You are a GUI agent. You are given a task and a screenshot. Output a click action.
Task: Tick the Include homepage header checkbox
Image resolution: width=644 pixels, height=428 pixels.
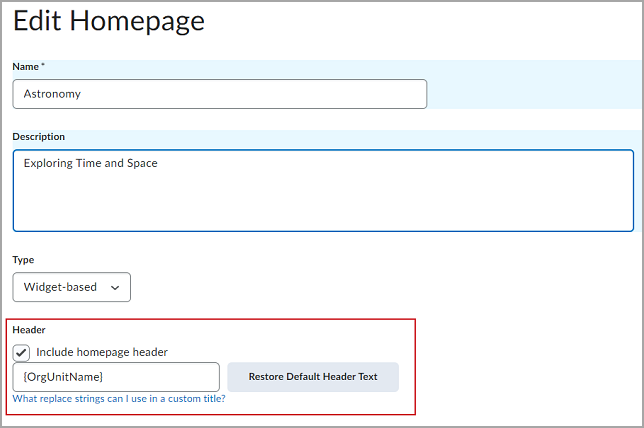click(21, 352)
